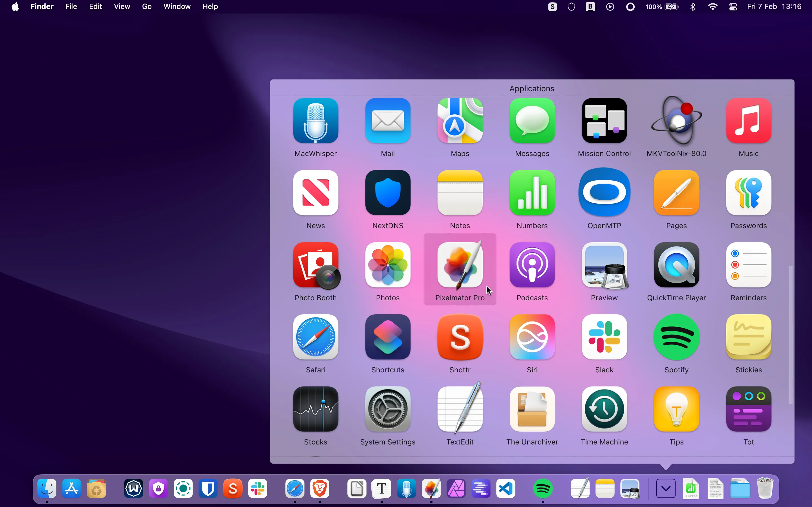Image resolution: width=812 pixels, height=507 pixels.
Task: Click the Bluetooth icon in the menu bar
Action: tap(692, 6)
